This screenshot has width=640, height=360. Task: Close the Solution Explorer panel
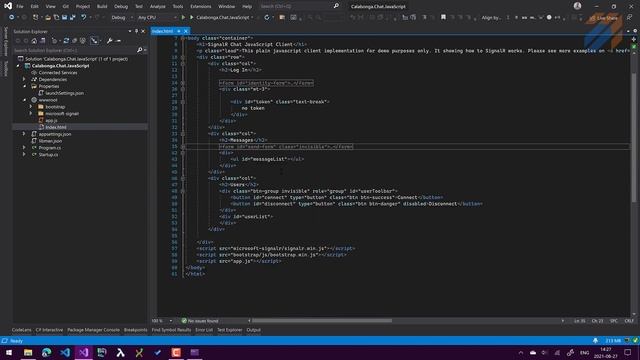click(143, 31)
